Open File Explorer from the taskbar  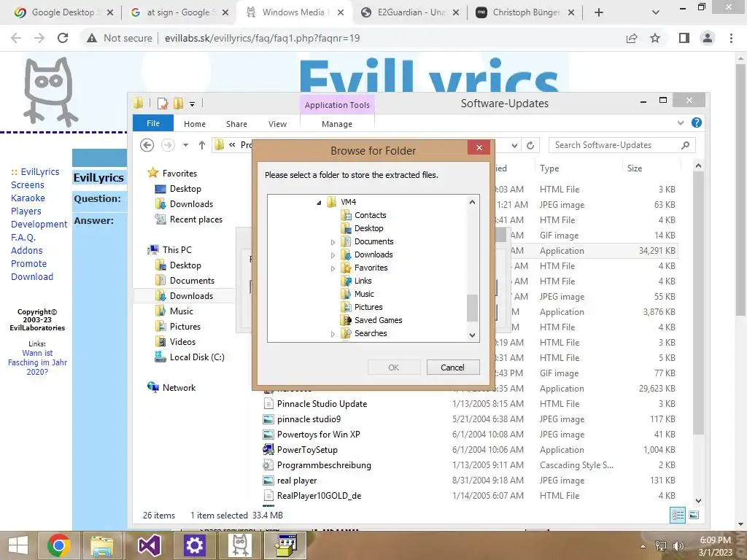click(x=102, y=545)
